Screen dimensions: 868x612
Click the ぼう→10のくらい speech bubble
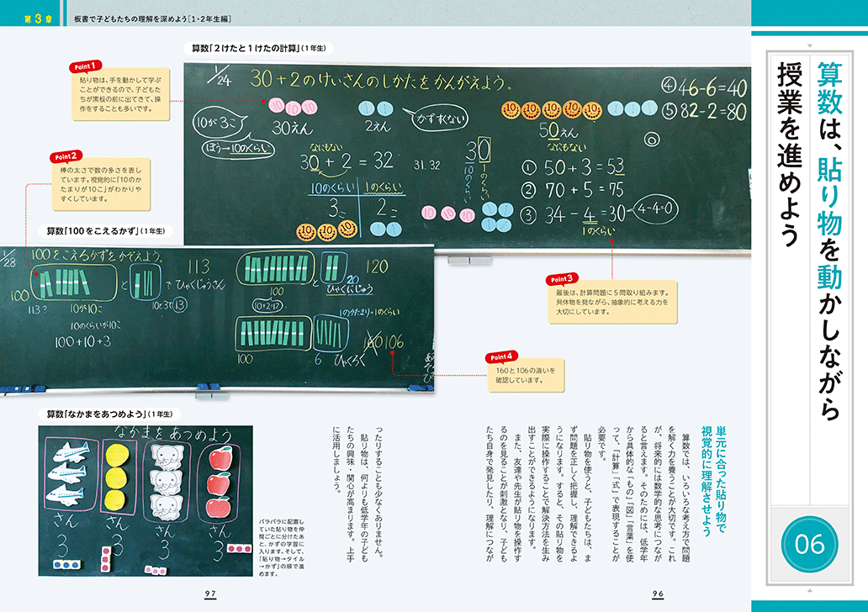pos(238,148)
